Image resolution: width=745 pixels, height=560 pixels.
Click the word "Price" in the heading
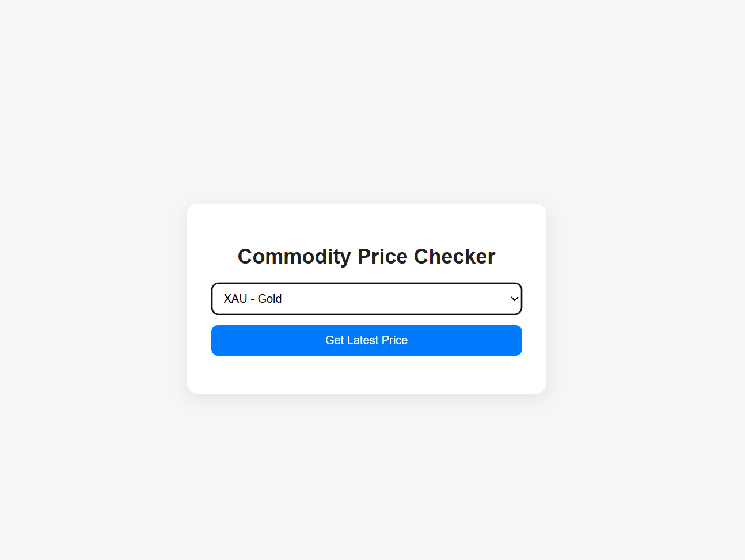click(382, 257)
